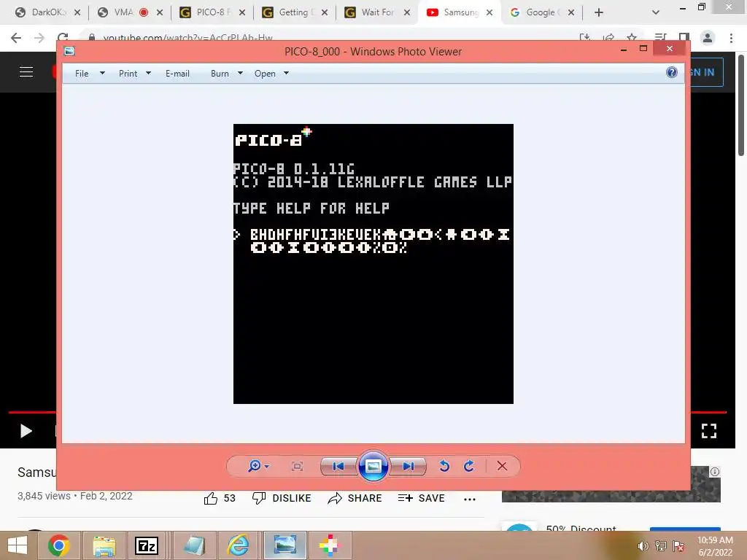Click the magnifier zoom button

pyautogui.click(x=255, y=466)
